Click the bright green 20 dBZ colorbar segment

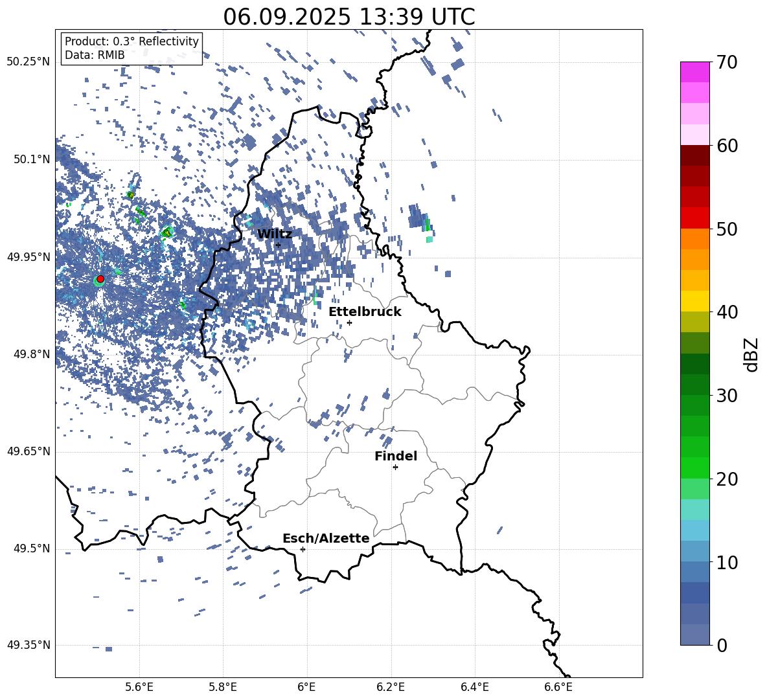(x=694, y=468)
